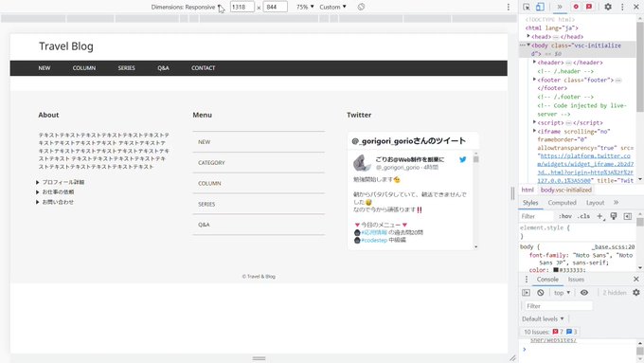Expand the footer element node

534,80
